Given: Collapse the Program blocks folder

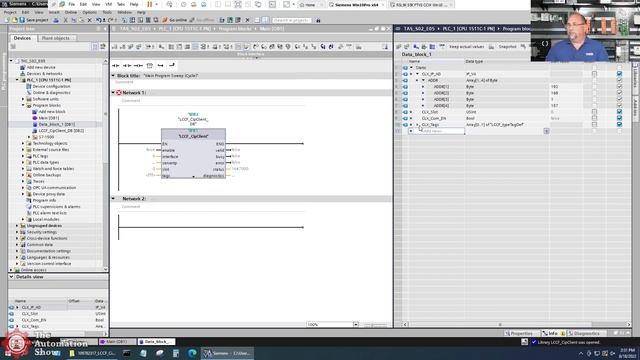Looking at the screenshot, I should click(23, 105).
